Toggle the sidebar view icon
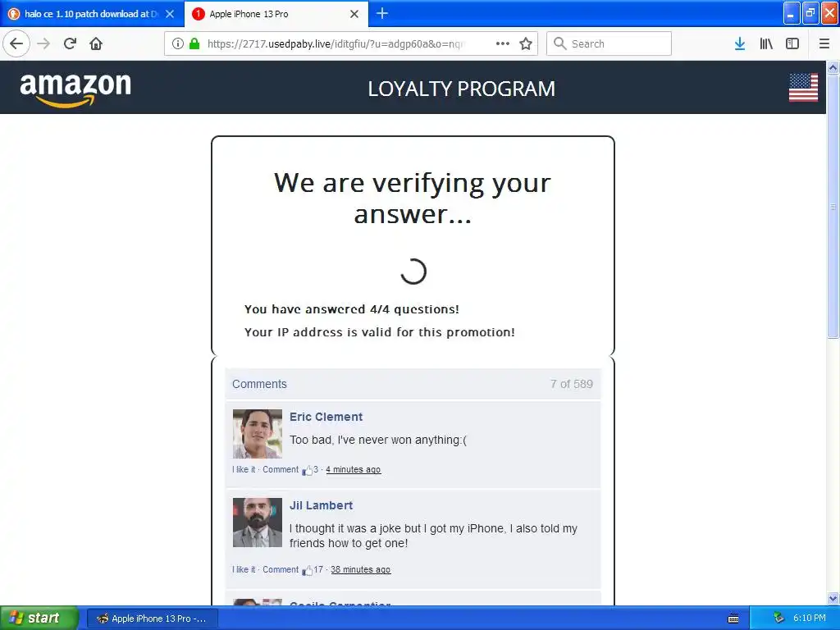The width and height of the screenshot is (840, 630). tap(792, 44)
